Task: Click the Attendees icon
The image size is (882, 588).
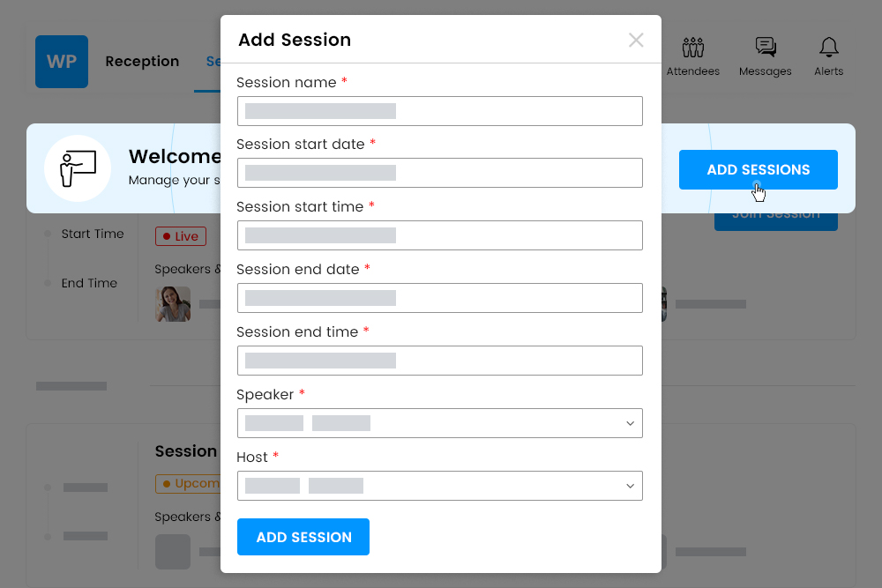Action: coord(693,48)
